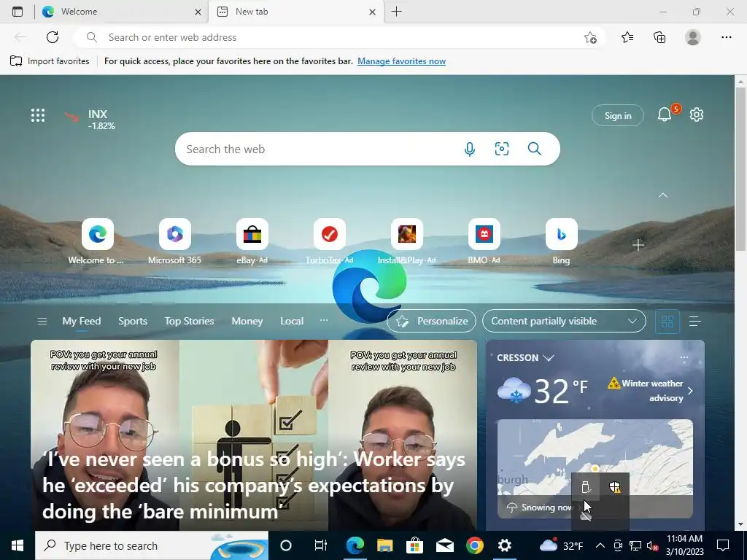Viewport: 747px width, 560px height.
Task: Open Welcome to Edge quick link tile
Action: [x=98, y=234]
